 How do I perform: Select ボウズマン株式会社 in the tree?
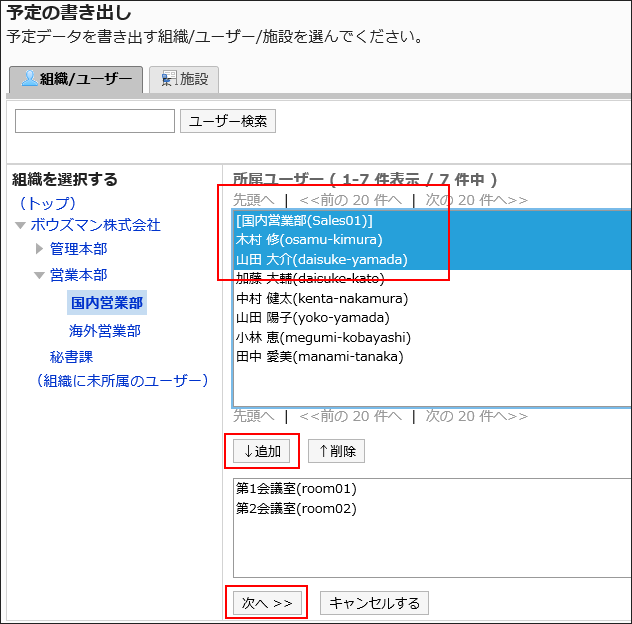coord(96,225)
